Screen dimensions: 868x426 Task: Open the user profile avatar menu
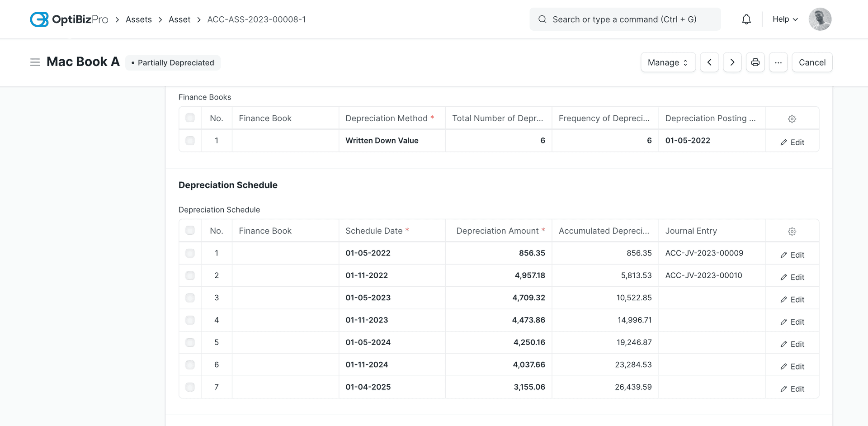tap(820, 19)
